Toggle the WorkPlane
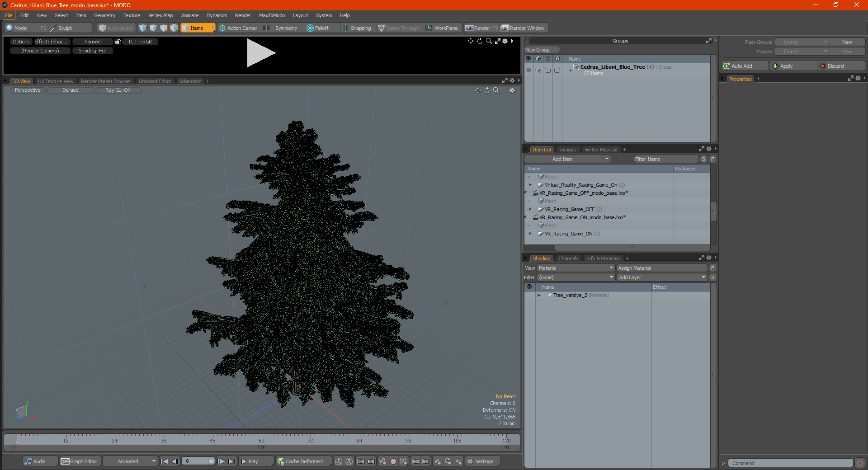 tap(442, 28)
